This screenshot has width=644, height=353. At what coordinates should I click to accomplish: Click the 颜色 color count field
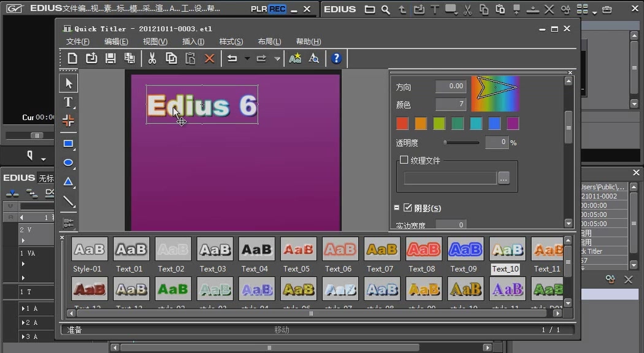(451, 104)
